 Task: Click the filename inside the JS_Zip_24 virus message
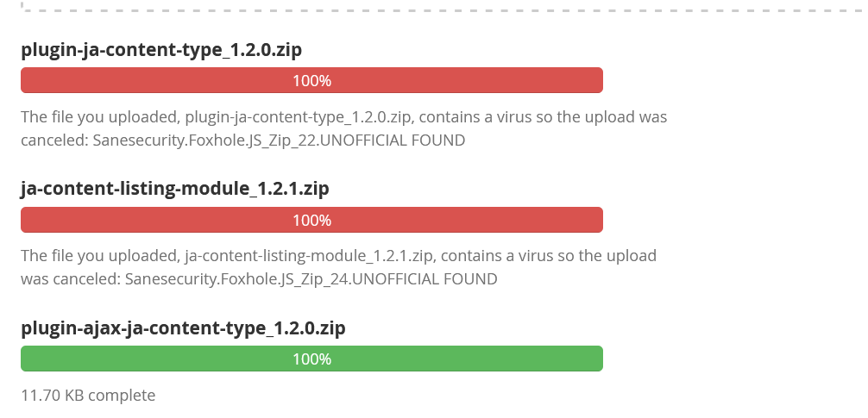310,256
